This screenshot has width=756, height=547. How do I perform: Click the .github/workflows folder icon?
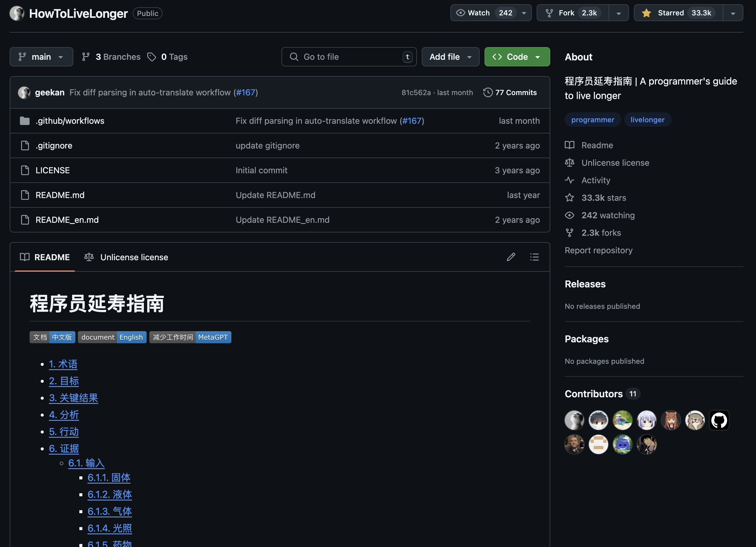pos(25,121)
